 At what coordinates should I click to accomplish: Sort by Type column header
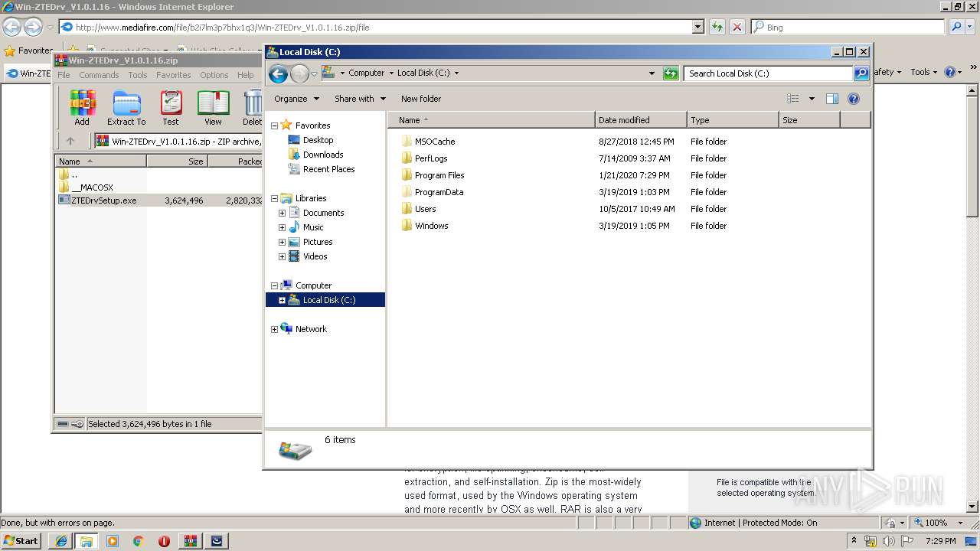[x=733, y=120]
